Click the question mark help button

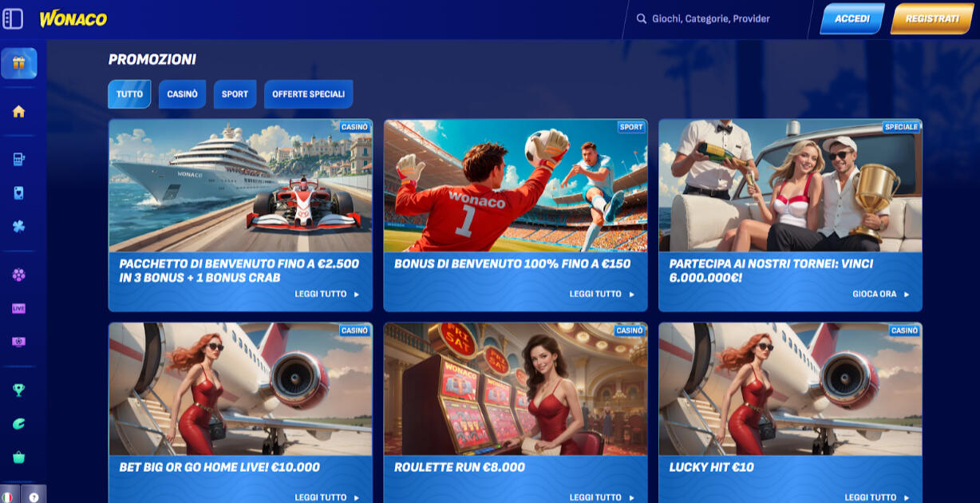point(34,496)
